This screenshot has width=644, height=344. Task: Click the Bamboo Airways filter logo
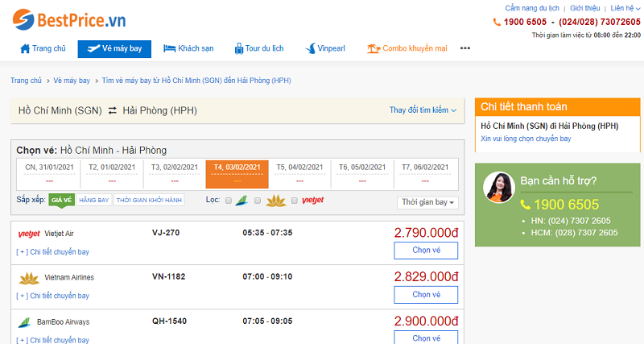[242, 201]
